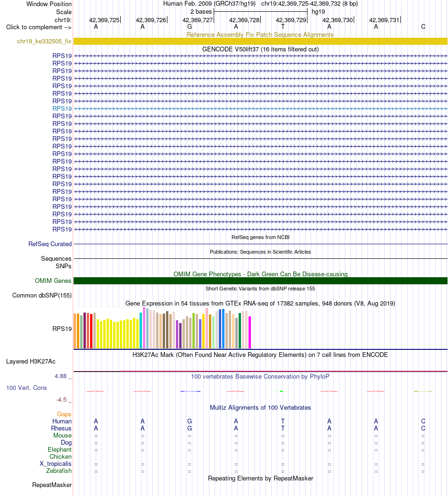Select the X_tropicalis species label
Image resolution: width=448 pixels, height=496 pixels.
[x=55, y=464]
